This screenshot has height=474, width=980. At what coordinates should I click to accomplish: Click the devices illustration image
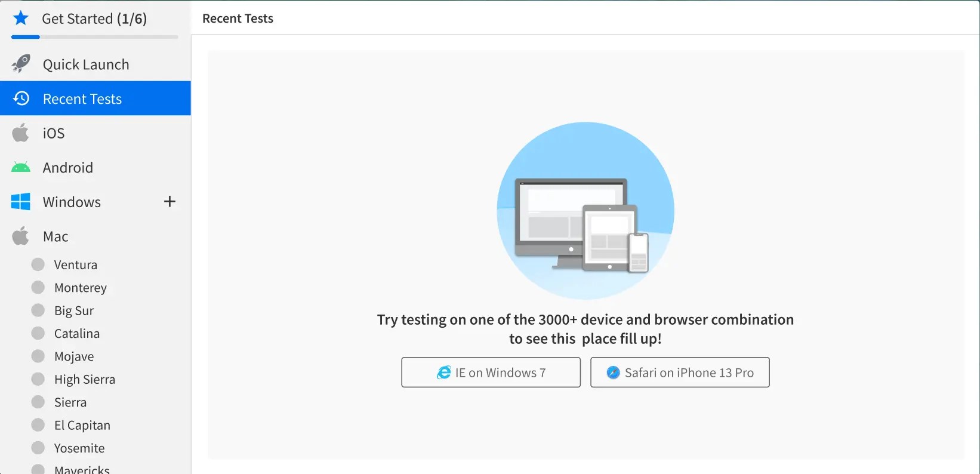(585, 211)
